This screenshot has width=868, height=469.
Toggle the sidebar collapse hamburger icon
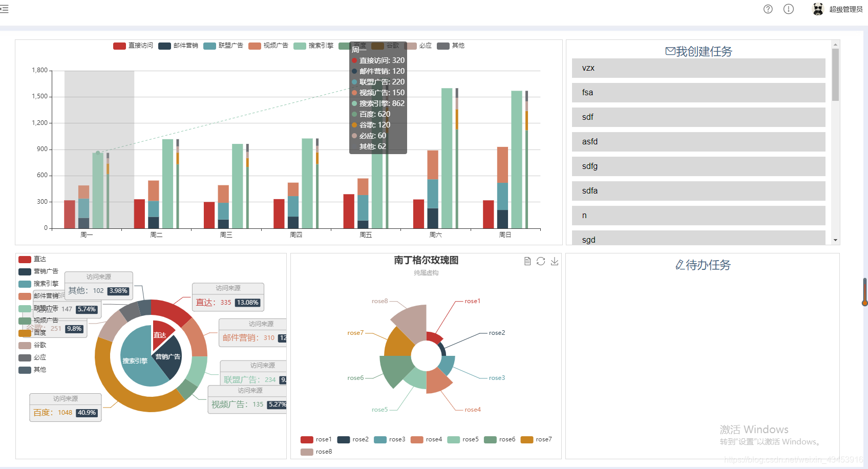4,9
